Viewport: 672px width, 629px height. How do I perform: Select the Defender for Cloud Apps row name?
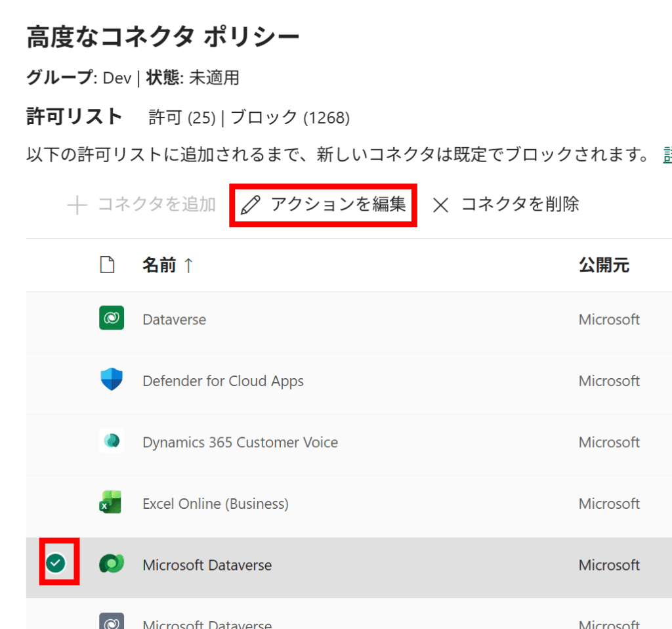pyautogui.click(x=222, y=381)
